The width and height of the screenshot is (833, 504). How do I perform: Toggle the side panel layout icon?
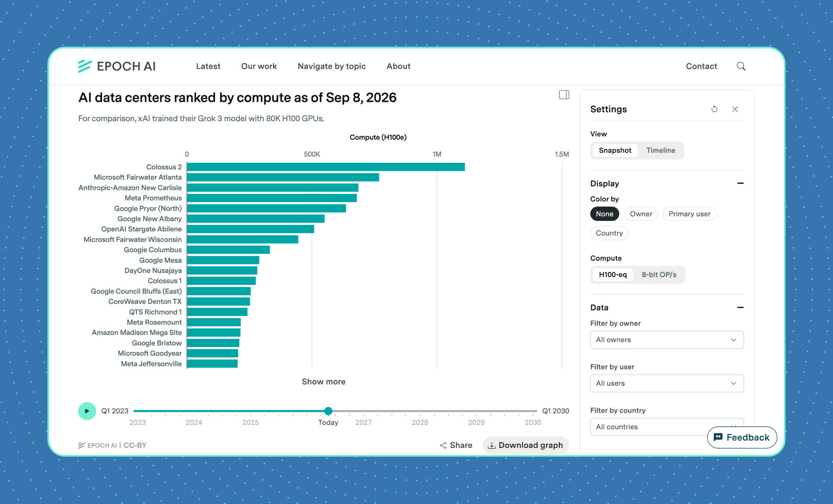tap(564, 94)
